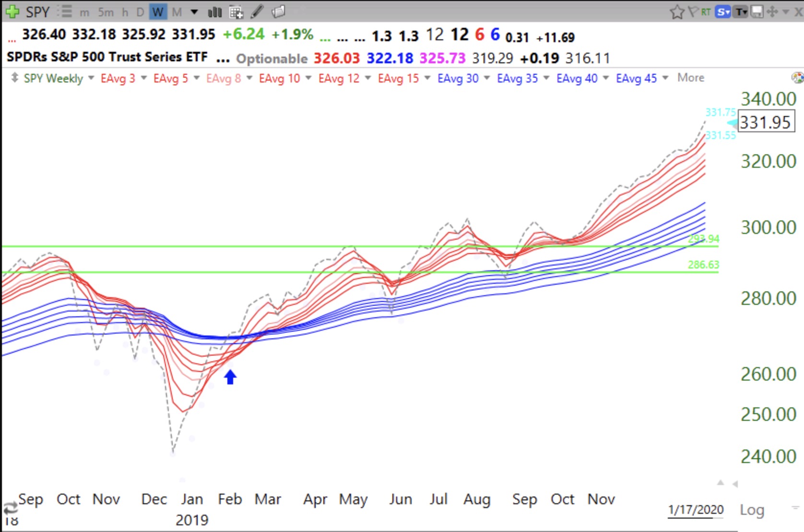Switch to the M monthly timeframe
Viewport: 804px width, 532px height.
click(177, 12)
